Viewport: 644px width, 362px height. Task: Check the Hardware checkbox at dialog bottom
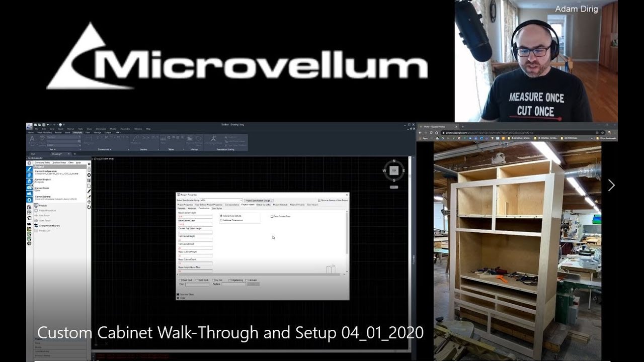tap(247, 280)
